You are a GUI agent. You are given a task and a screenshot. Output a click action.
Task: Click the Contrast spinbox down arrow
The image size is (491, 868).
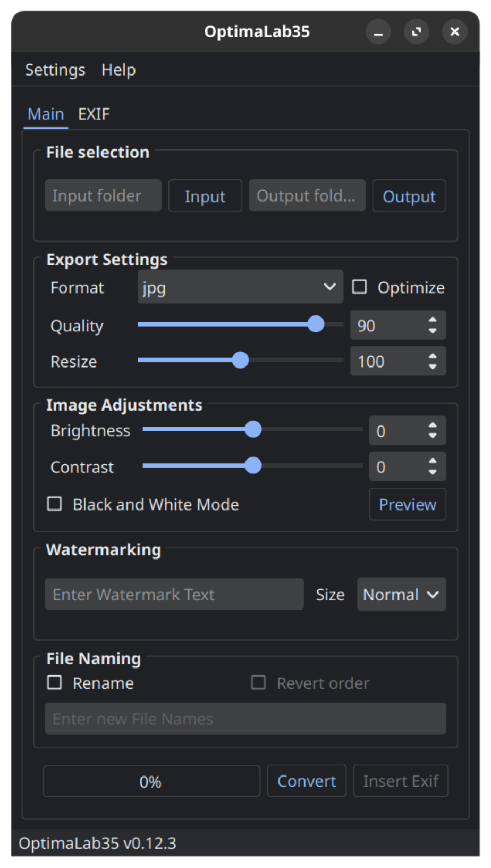(433, 472)
